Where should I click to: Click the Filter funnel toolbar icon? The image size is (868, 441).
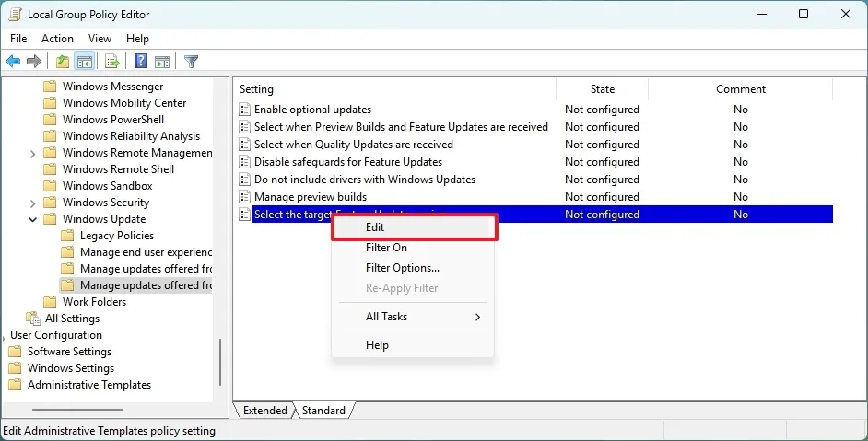pyautogui.click(x=191, y=62)
